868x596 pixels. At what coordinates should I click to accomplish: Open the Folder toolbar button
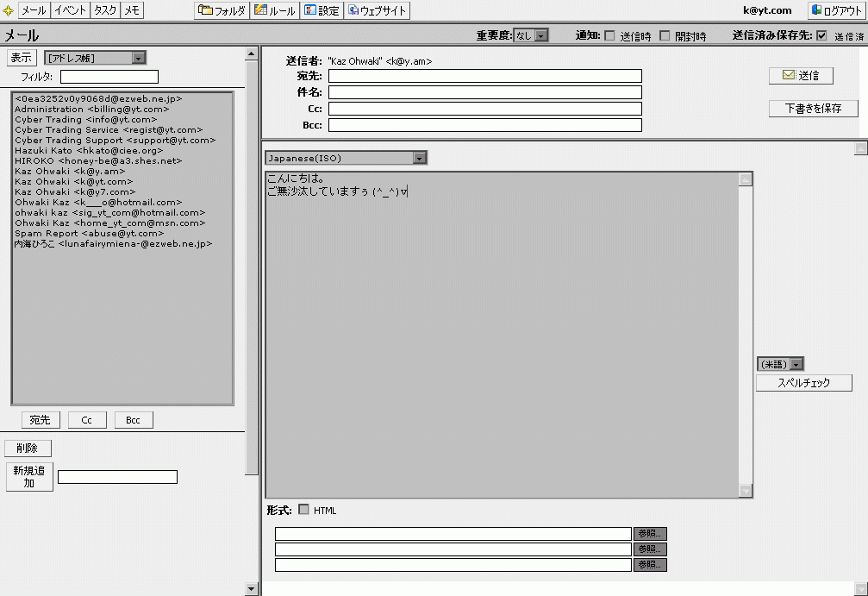pyautogui.click(x=222, y=11)
